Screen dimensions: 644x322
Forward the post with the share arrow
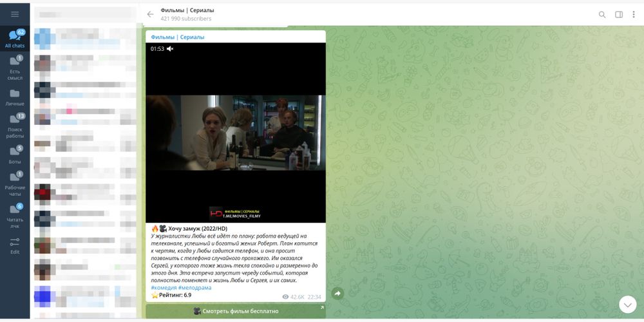click(x=337, y=293)
